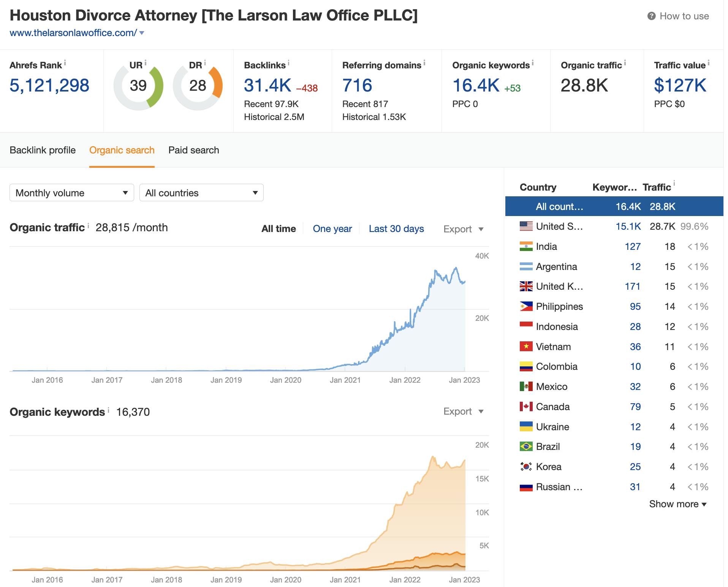This screenshot has height=587, width=728.
Task: Click the How to use link
Action: click(x=684, y=16)
